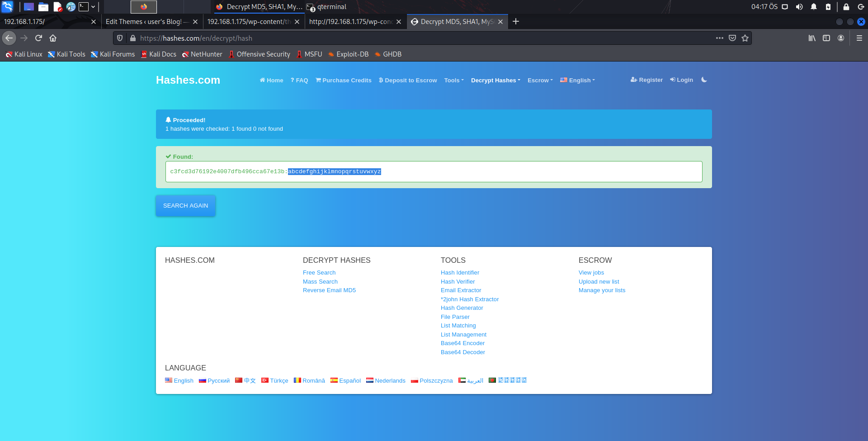Open the Kali Linux bookmark

[x=24, y=54]
